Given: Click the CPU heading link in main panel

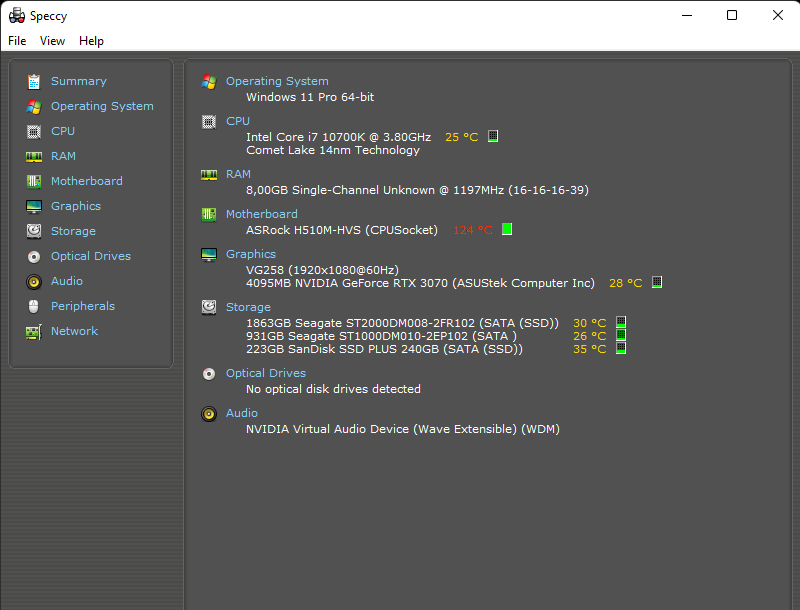Looking at the screenshot, I should point(238,121).
